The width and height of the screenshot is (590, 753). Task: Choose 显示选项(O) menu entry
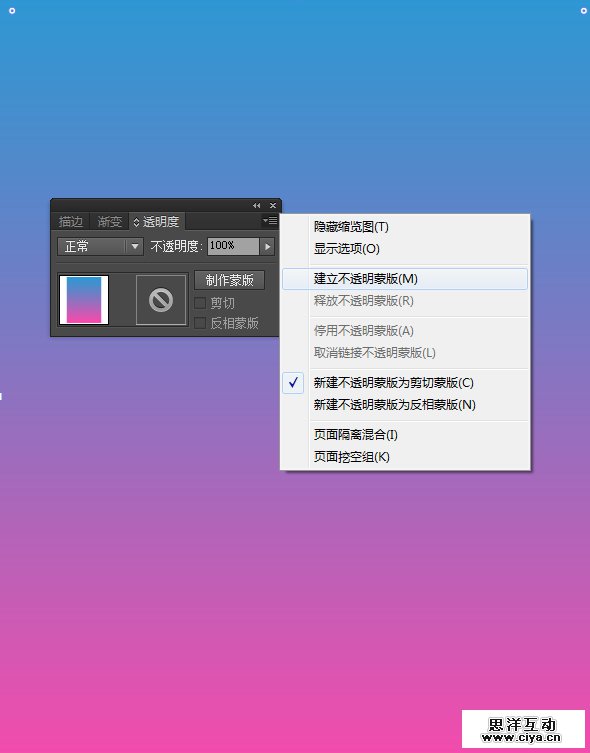coord(405,249)
